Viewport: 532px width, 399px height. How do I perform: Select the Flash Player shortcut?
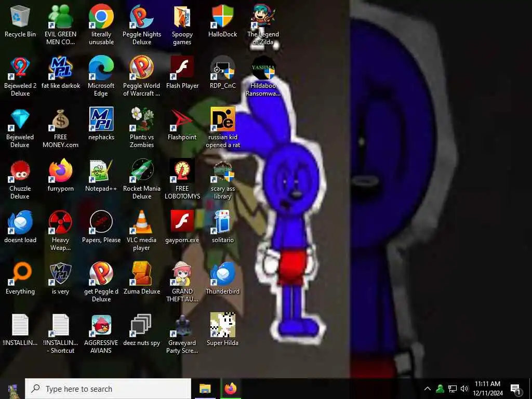[182, 68]
